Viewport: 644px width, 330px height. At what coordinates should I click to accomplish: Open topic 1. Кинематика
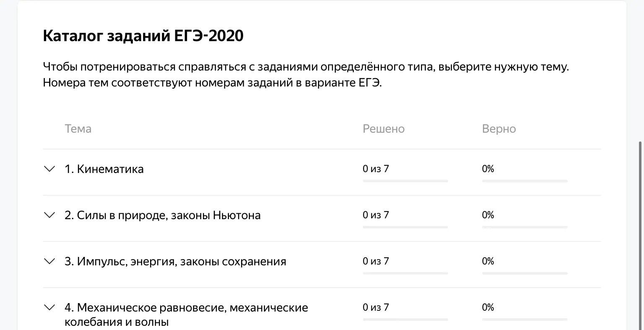click(x=104, y=169)
